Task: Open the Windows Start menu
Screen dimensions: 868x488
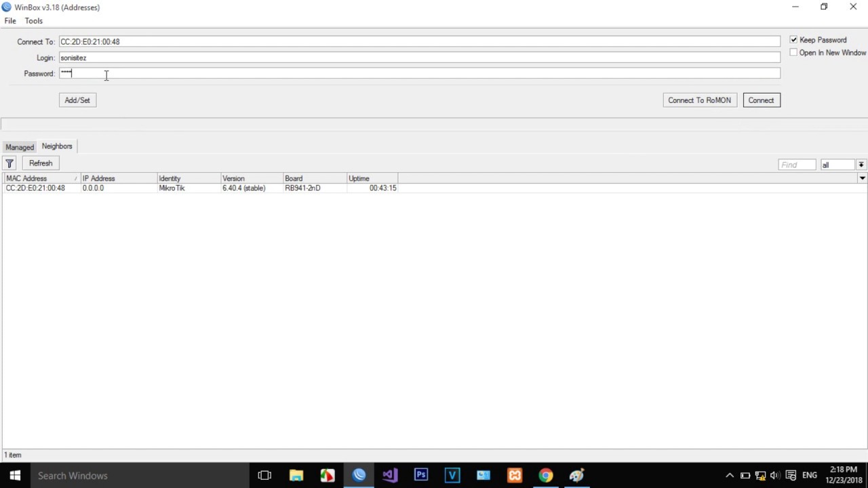Action: tap(15, 475)
